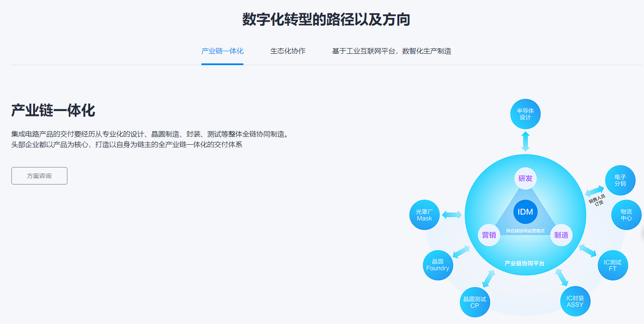Open the 生态化协作 tab
644x324 pixels.
tap(288, 51)
